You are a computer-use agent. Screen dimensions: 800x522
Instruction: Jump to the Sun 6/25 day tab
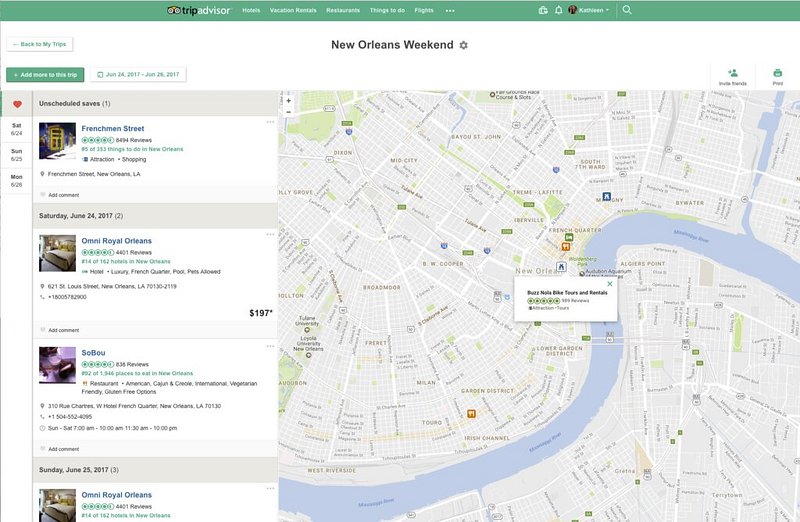[16, 155]
